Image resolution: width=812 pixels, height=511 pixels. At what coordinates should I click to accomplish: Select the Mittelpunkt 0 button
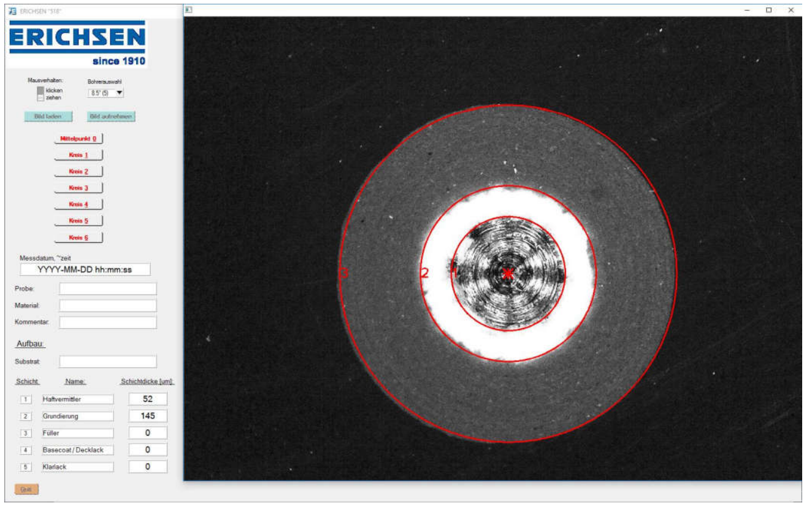(78, 139)
